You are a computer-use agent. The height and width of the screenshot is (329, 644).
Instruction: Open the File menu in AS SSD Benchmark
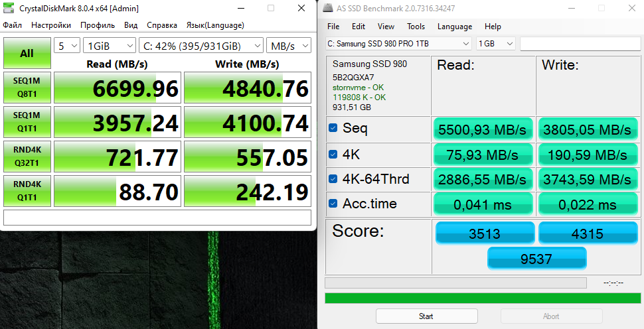[x=333, y=27]
